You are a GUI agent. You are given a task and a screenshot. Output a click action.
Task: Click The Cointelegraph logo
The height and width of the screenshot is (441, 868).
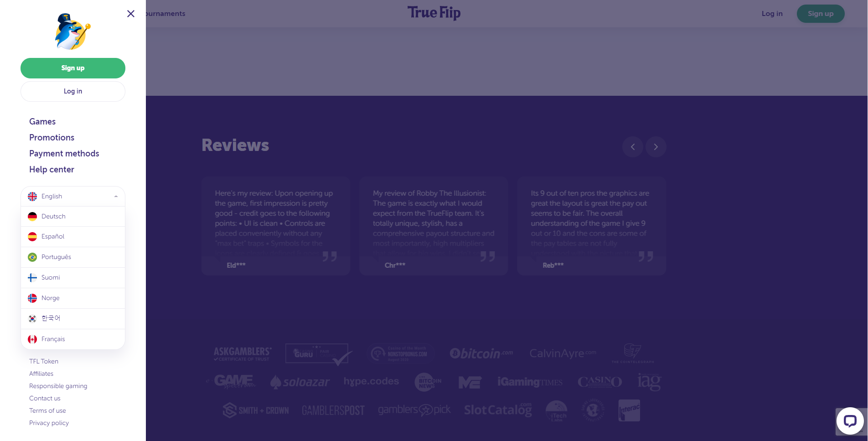tap(633, 353)
